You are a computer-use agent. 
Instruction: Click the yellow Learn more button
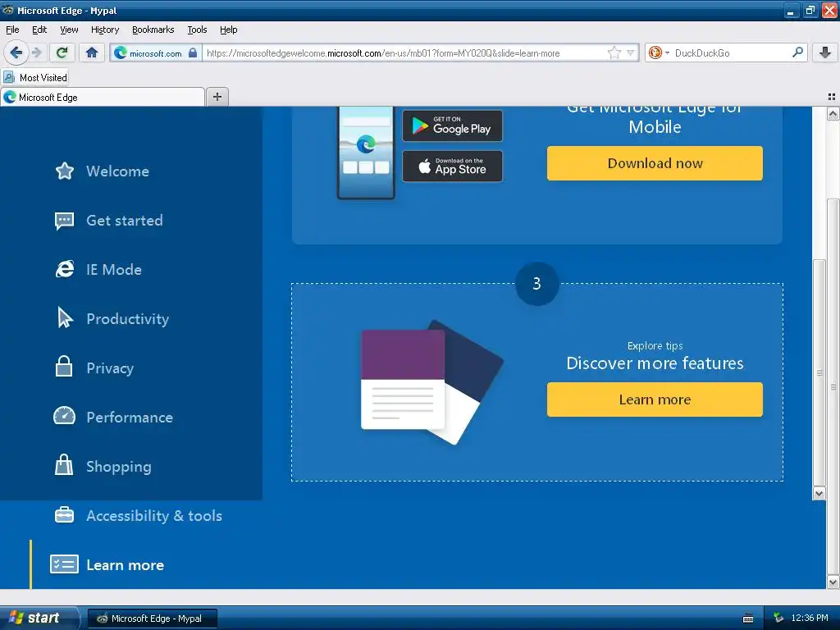coord(655,399)
